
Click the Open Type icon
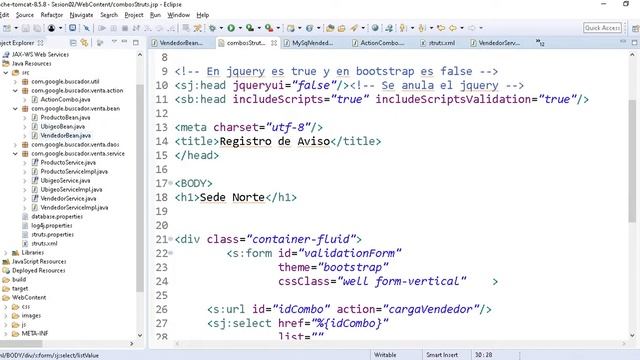click(330, 28)
